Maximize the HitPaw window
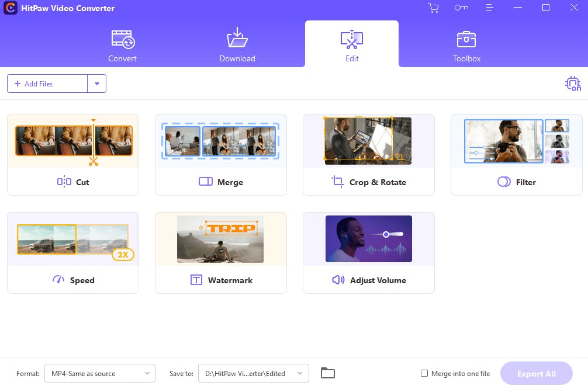 tap(546, 8)
